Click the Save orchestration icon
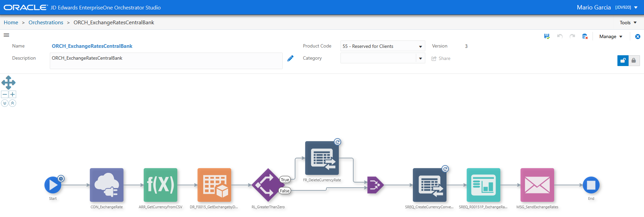 point(547,36)
